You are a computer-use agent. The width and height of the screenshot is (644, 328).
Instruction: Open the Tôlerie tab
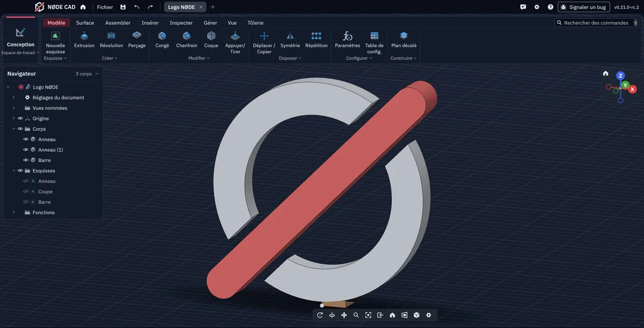coord(255,23)
